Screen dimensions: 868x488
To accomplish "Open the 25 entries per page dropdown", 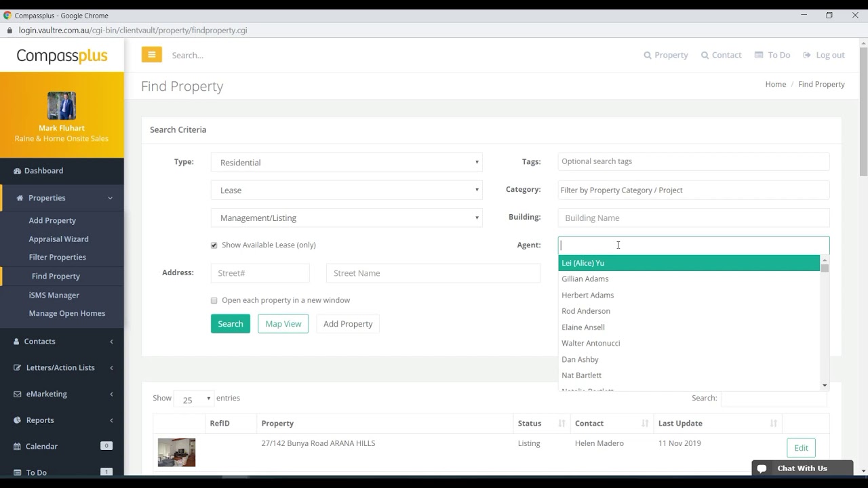I will [x=194, y=399].
